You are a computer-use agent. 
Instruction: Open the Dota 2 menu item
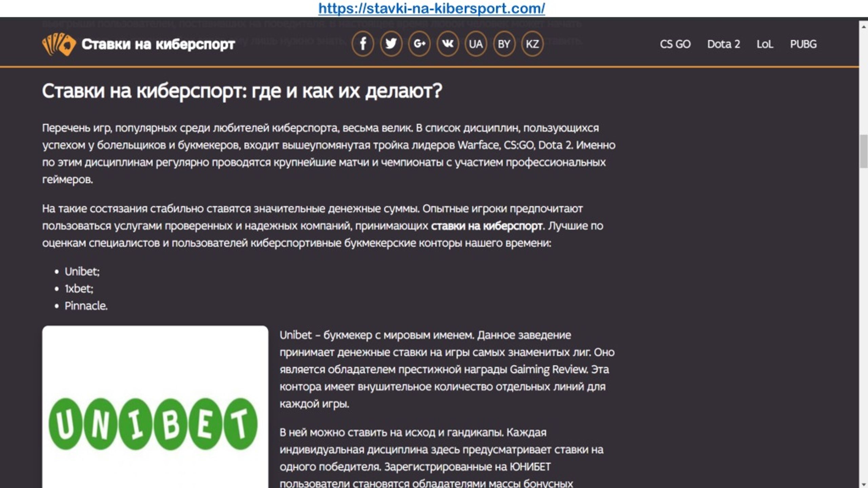tap(724, 44)
